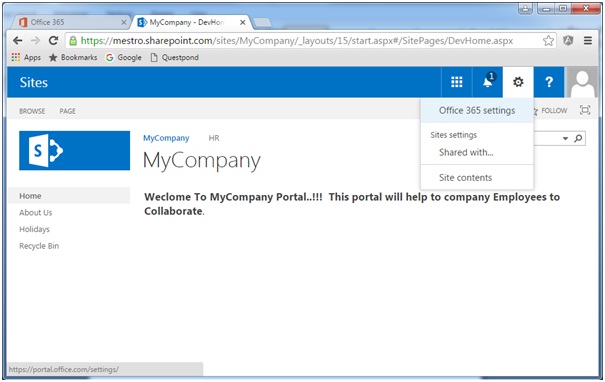This screenshot has height=382, width=605.
Task: Open the PAGE ribbon tab
Action: pyautogui.click(x=68, y=111)
